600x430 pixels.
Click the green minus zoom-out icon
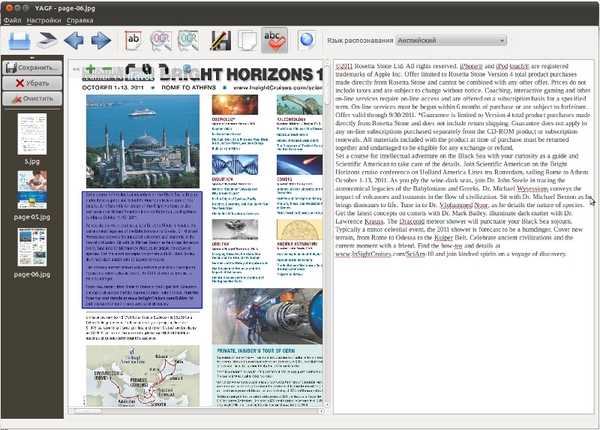point(108,70)
